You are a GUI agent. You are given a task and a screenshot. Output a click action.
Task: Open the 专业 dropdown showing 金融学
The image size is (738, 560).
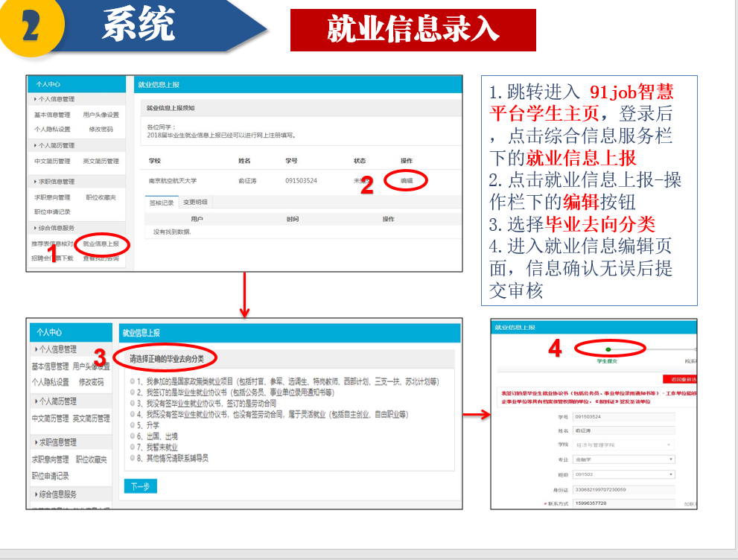click(624, 459)
